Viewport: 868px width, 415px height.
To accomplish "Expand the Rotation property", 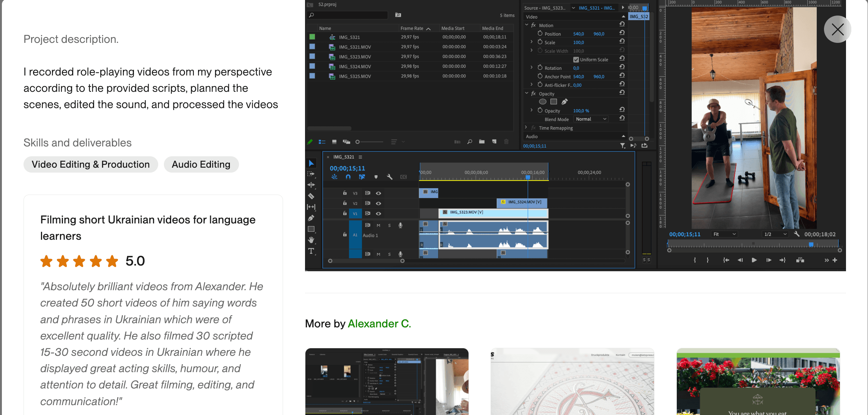I will (x=531, y=68).
